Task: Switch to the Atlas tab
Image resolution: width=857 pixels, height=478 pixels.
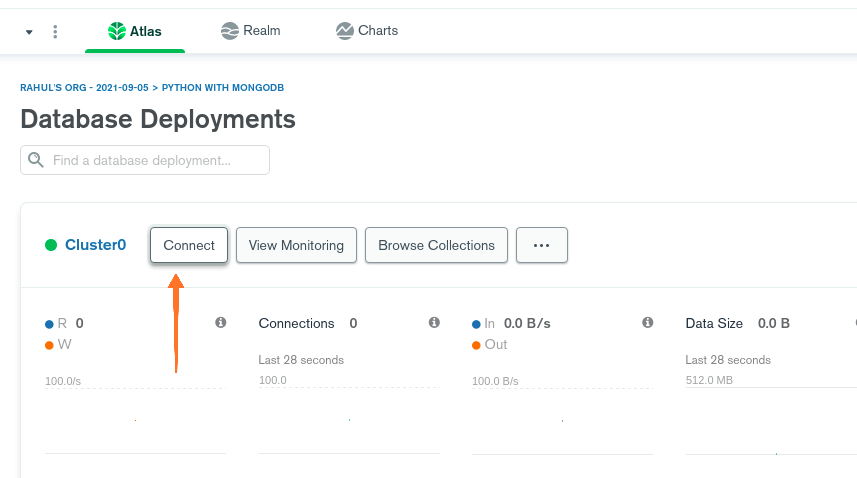Action: 134,31
